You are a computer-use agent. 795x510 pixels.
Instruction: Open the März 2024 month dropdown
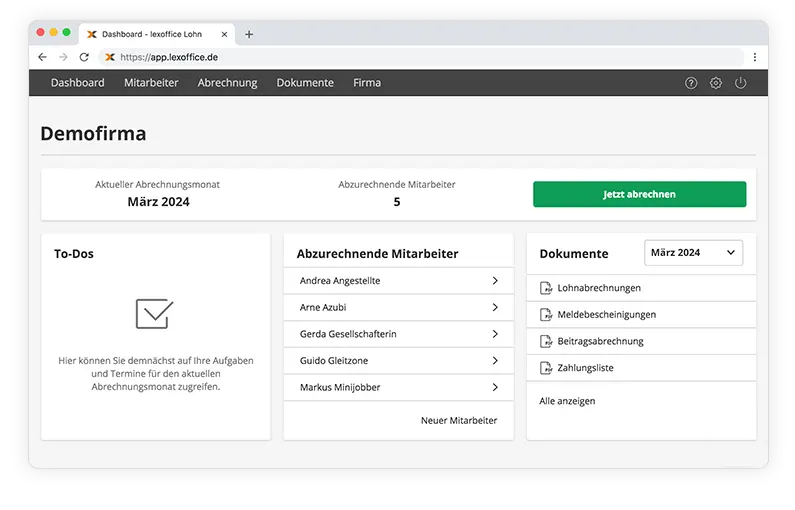(693, 253)
